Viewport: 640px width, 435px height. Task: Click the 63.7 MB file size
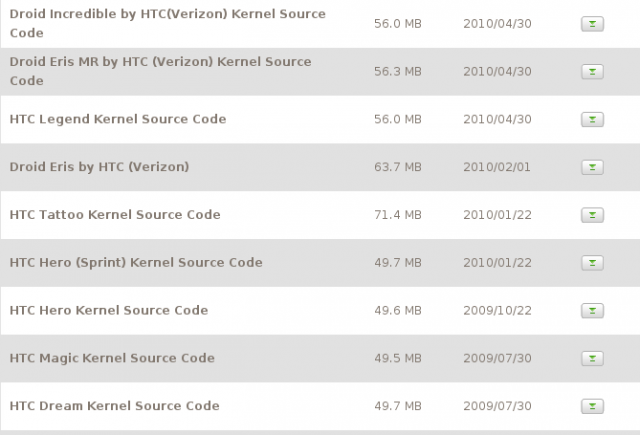[x=398, y=167]
